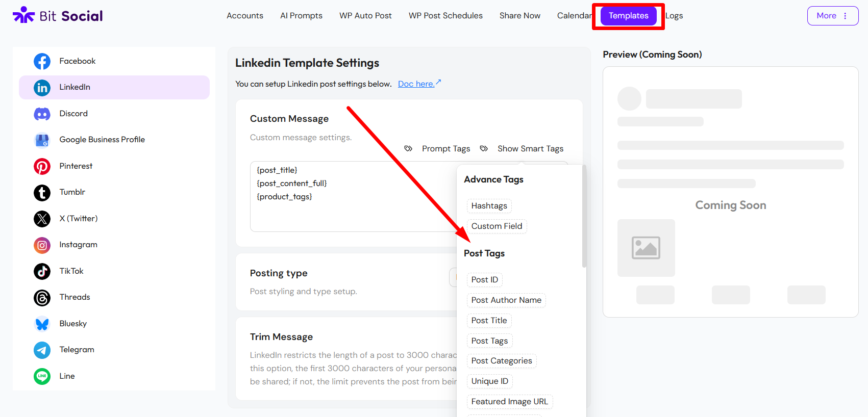Click the Trim Message heading
Viewport: 868px width, 417px height.
pyautogui.click(x=281, y=337)
